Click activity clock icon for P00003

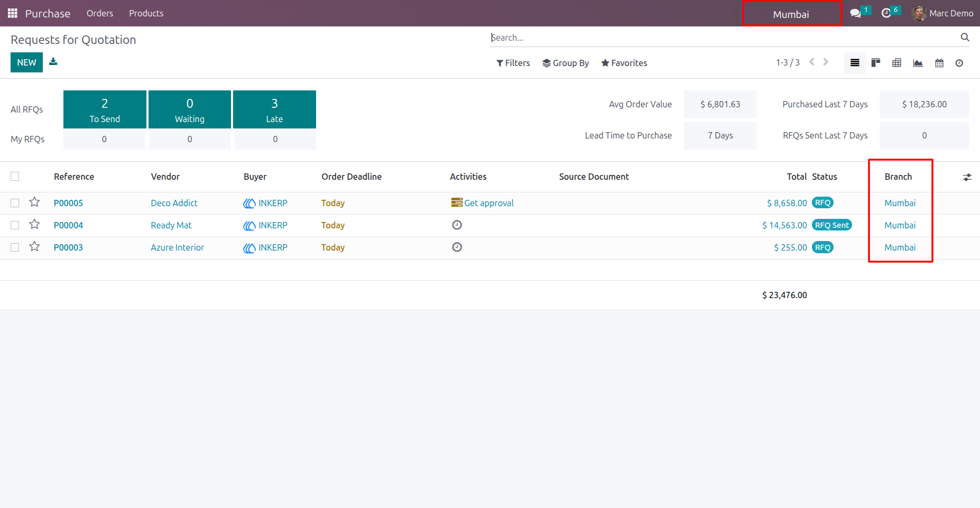click(457, 247)
